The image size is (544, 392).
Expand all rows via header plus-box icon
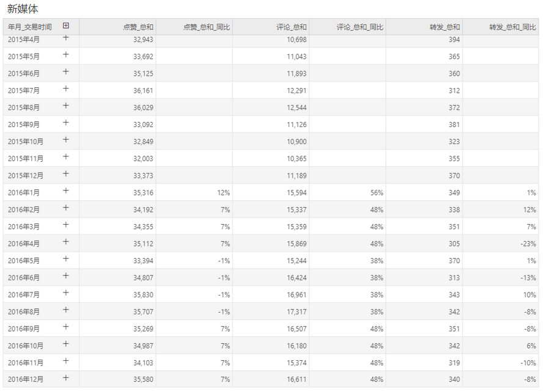(x=65, y=26)
